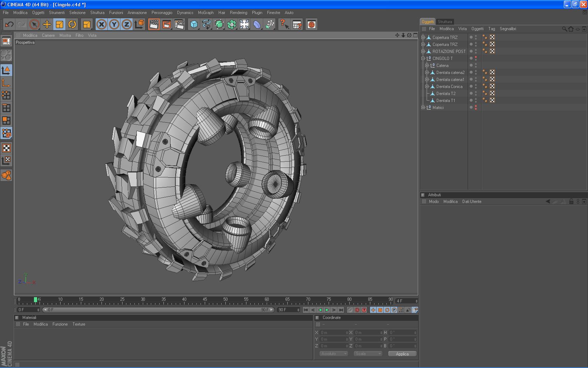
Task: Click the Applica button
Action: click(402, 354)
